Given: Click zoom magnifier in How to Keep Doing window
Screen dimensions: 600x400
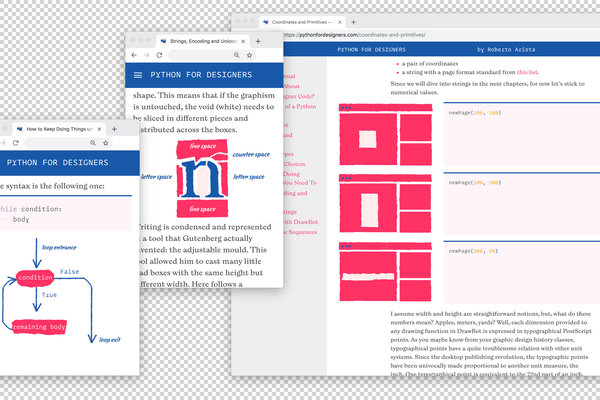Looking at the screenshot, I should coord(93,143).
